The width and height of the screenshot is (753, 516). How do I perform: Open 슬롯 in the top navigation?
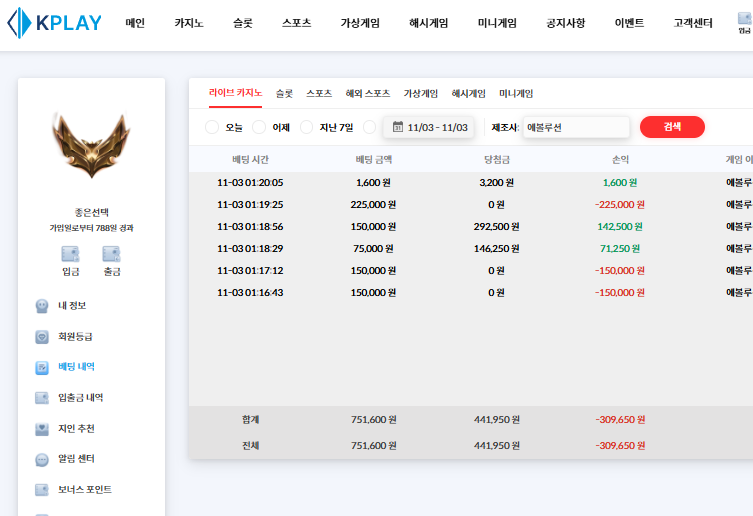(243, 23)
